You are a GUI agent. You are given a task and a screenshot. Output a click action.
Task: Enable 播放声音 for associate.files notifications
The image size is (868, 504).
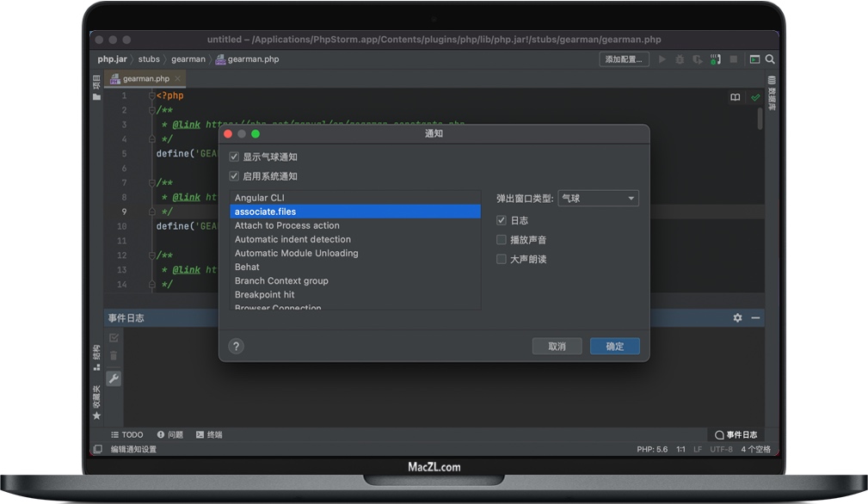click(x=501, y=239)
